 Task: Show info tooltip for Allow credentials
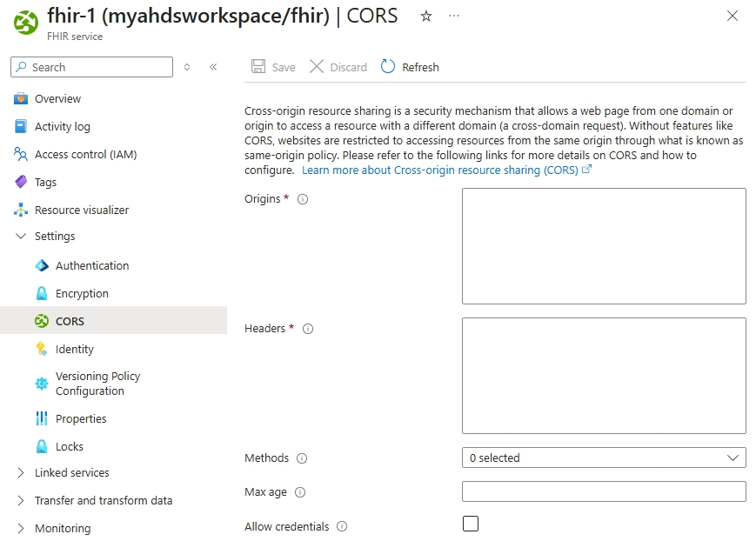coord(342,526)
